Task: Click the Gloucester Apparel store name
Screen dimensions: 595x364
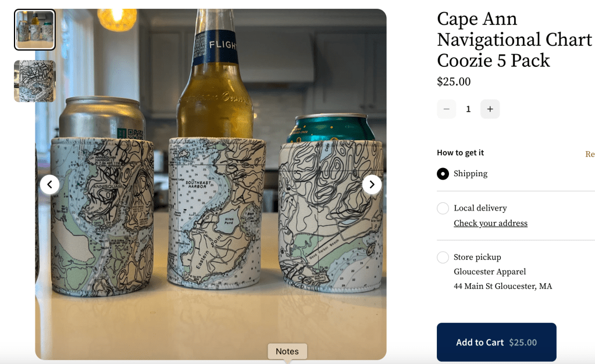Action: [x=490, y=272]
